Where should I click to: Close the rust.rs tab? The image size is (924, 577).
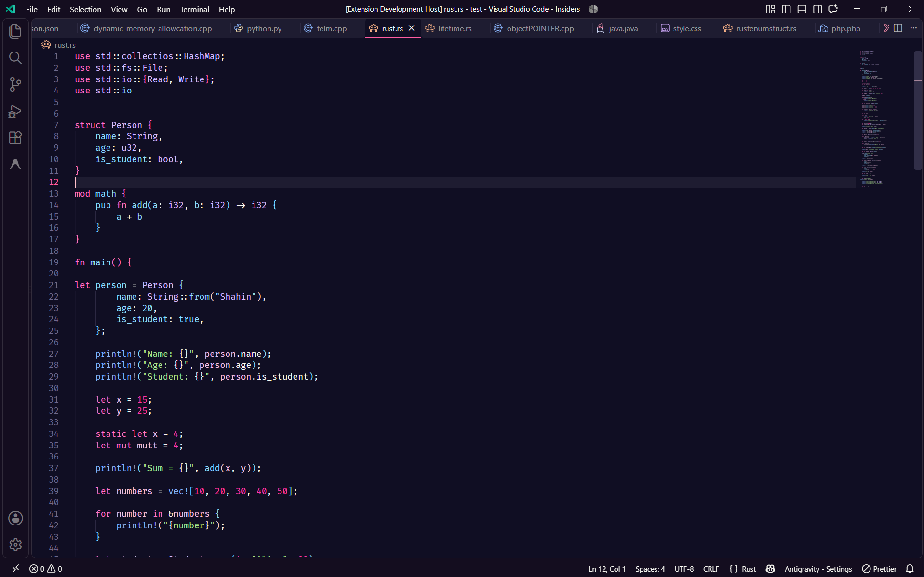pos(411,28)
